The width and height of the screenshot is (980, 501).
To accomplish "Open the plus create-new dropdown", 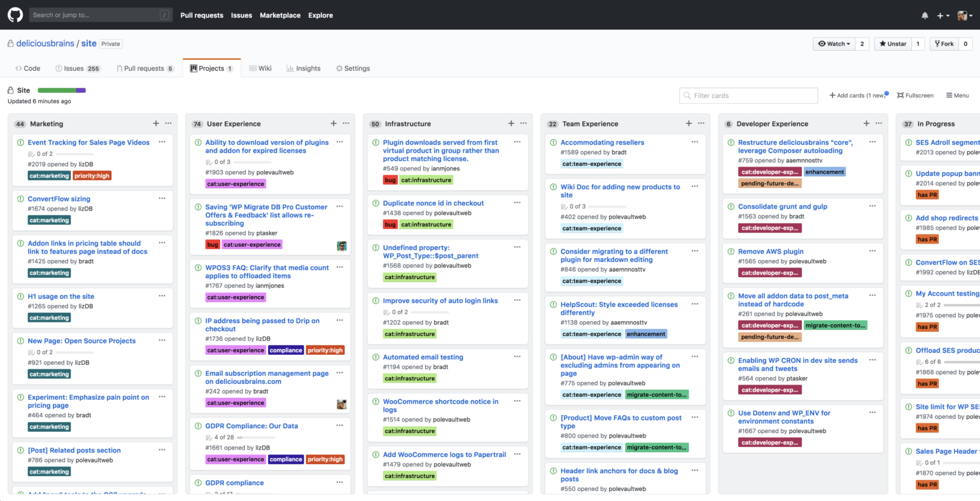I will pos(943,15).
